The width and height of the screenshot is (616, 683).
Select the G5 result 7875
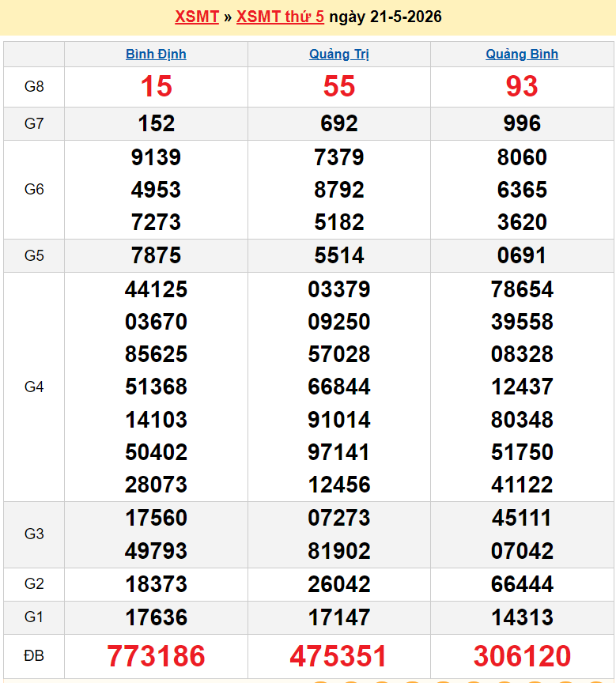tap(156, 255)
